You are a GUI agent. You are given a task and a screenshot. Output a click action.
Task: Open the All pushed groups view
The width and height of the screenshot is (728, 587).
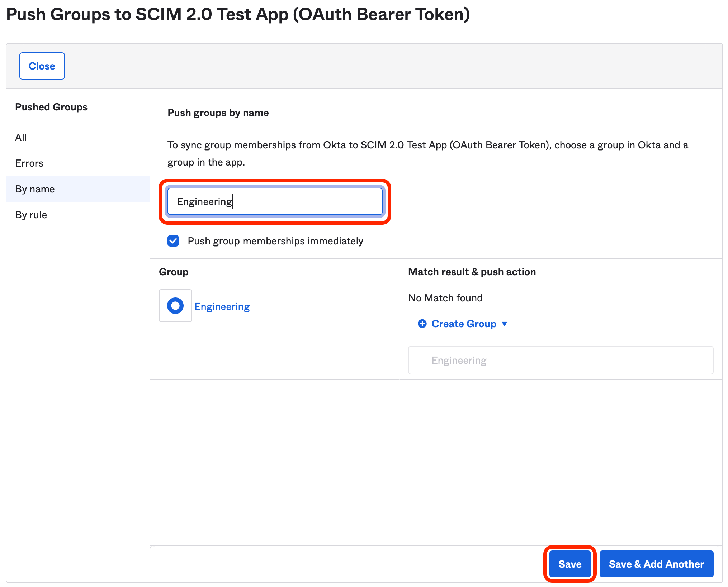pyautogui.click(x=21, y=138)
